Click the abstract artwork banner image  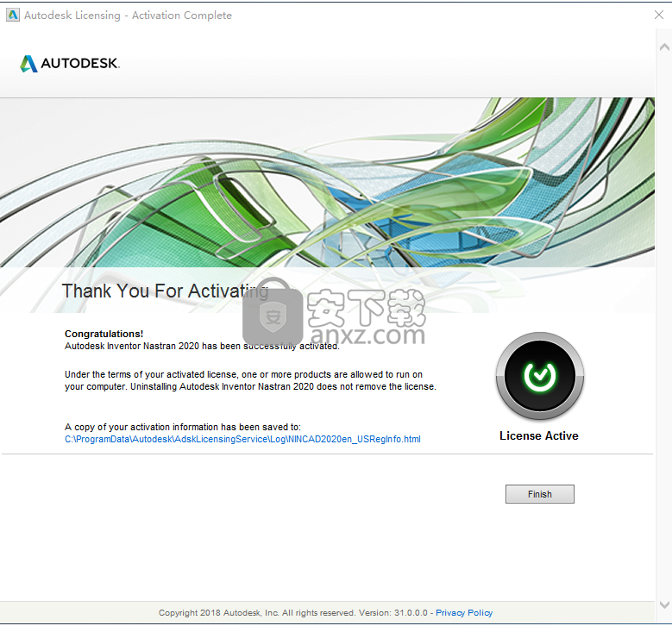pos(327,183)
